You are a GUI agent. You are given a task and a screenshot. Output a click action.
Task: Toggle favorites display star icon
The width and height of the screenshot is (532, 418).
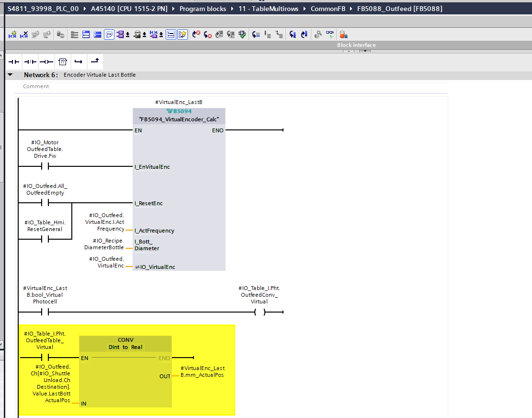(182, 35)
